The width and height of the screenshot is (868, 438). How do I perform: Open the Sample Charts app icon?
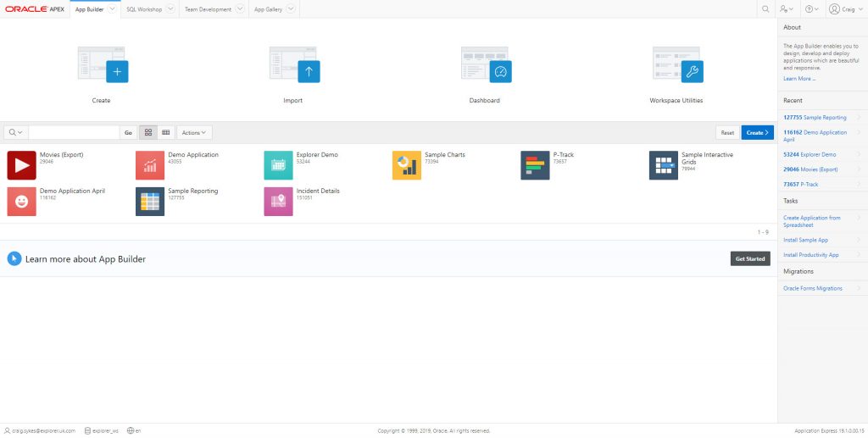pyautogui.click(x=407, y=165)
